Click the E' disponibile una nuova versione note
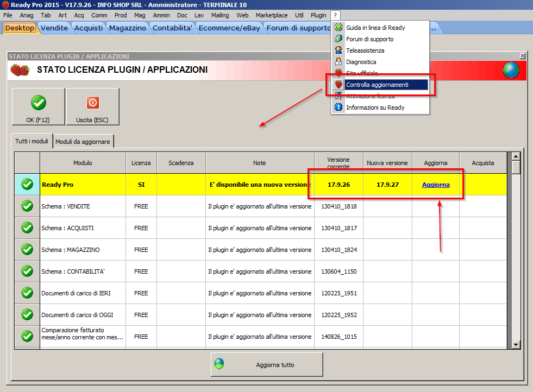This screenshot has height=392, width=533. coord(260,185)
